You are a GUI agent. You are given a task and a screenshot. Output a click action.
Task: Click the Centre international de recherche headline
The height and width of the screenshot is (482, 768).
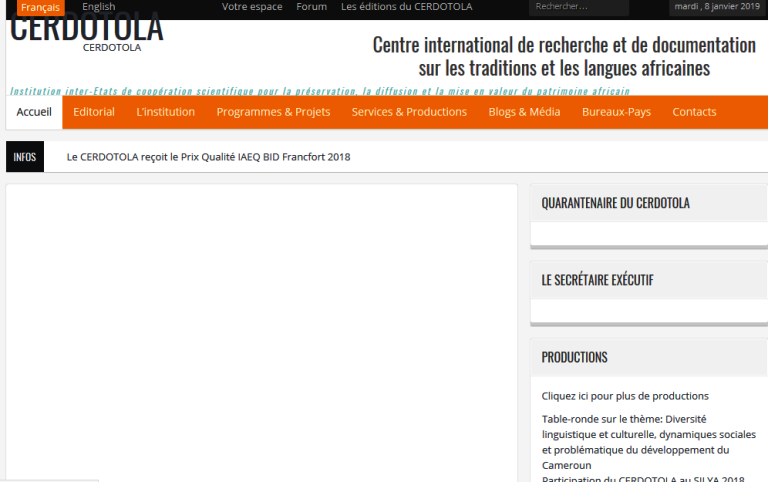[x=564, y=56]
